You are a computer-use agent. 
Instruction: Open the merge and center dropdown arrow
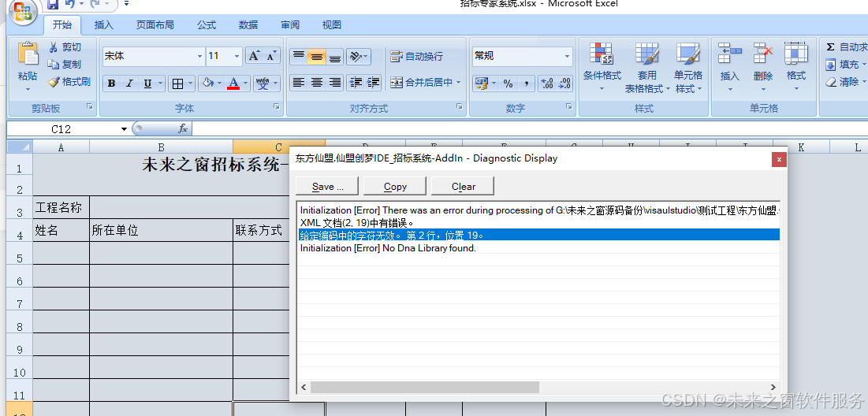[x=458, y=83]
